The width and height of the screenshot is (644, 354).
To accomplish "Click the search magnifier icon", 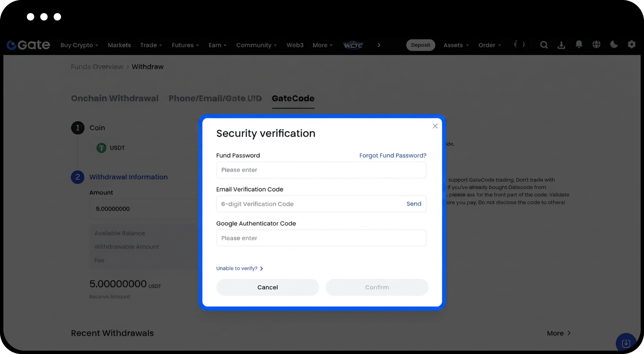I will [544, 45].
